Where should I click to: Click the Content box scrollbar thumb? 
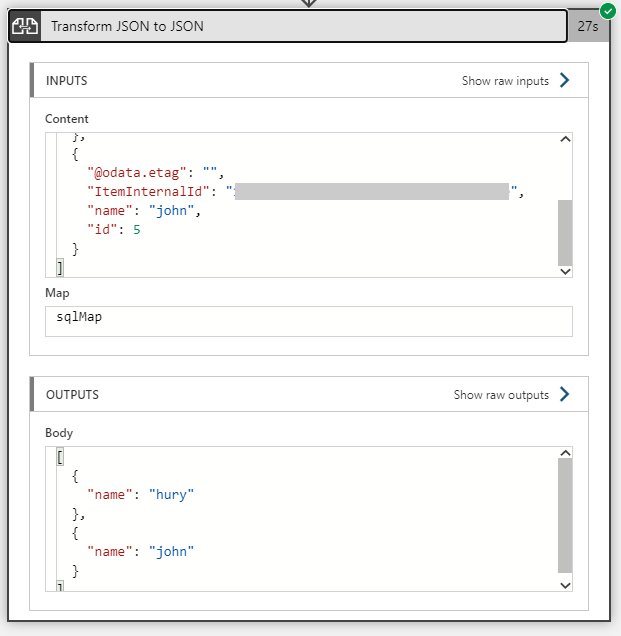(565, 231)
